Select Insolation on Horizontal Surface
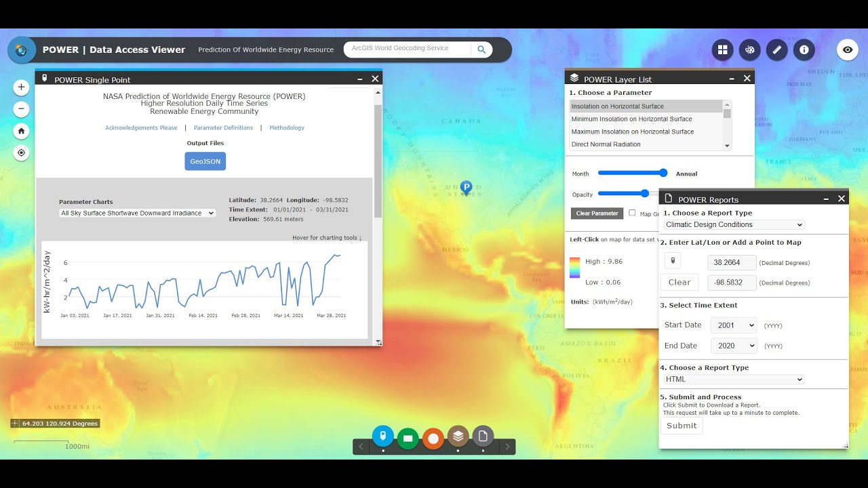 pyautogui.click(x=646, y=106)
